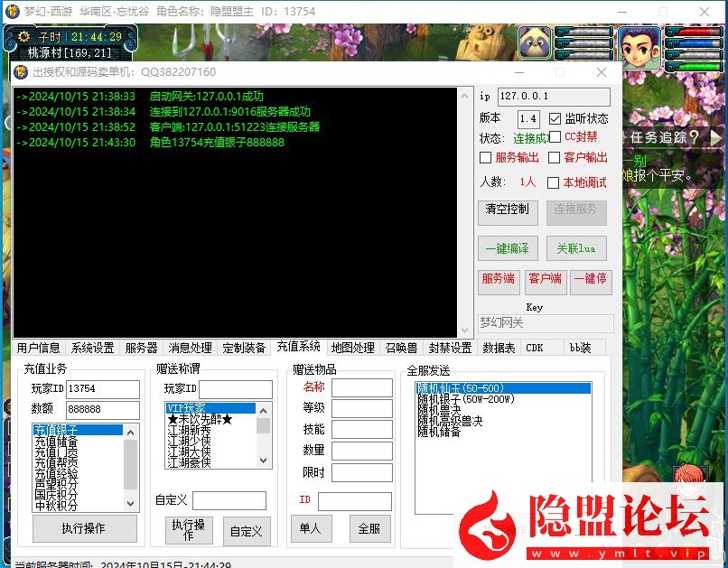
Task: Enable the 本地调试 checkbox
Action: [x=553, y=182]
